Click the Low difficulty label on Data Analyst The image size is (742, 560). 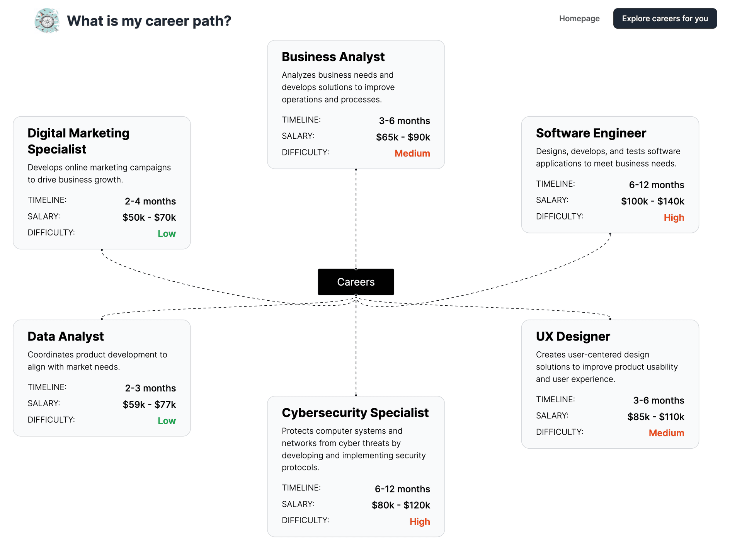pos(167,420)
